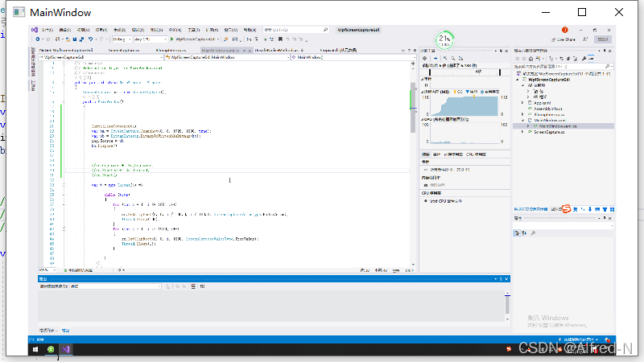Image resolution: width=644 pixels, height=362 pixels.
Task: Collapse the CPU usage graph section
Action: click(422, 119)
